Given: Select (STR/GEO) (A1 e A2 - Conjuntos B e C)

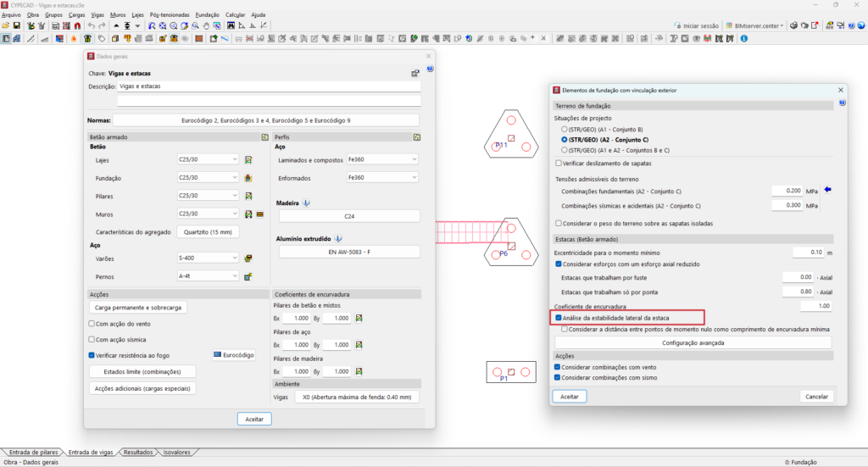Looking at the screenshot, I should tap(565, 150).
